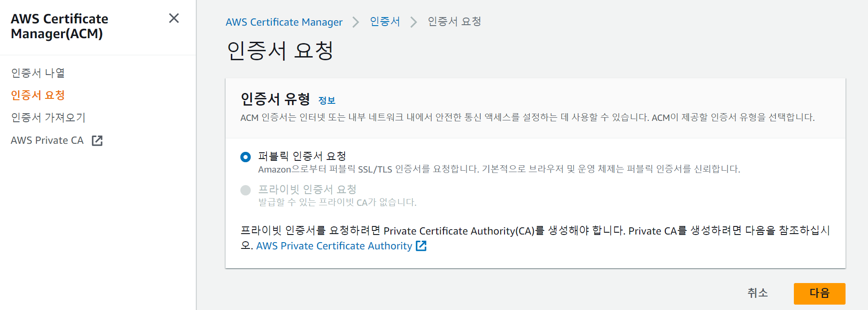Open 인증서 가져오기 in the sidebar
Screen dimensions: 868x310
[x=48, y=118]
